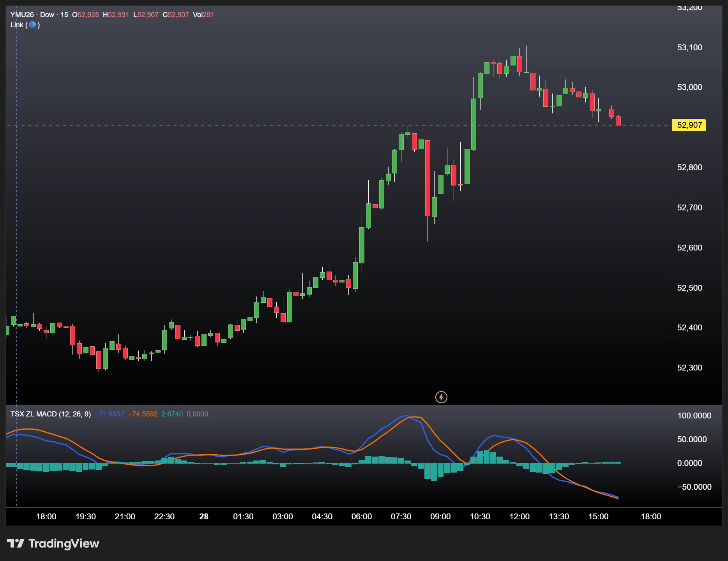
Task: Click the teal histogram value 2.6740
Action: (172, 414)
